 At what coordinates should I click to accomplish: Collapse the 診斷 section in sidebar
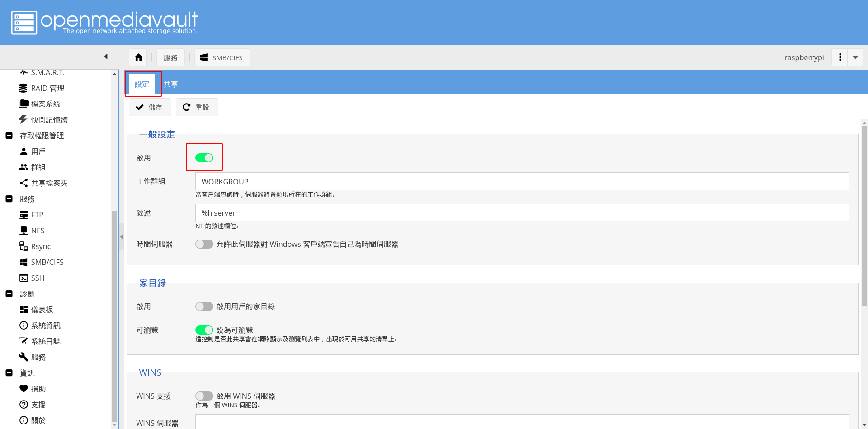coord(9,294)
